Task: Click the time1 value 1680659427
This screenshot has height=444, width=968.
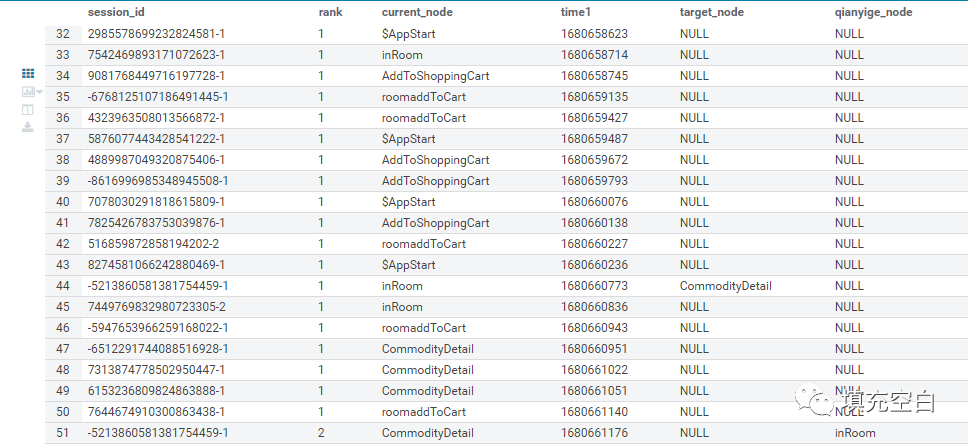Action: click(595, 118)
